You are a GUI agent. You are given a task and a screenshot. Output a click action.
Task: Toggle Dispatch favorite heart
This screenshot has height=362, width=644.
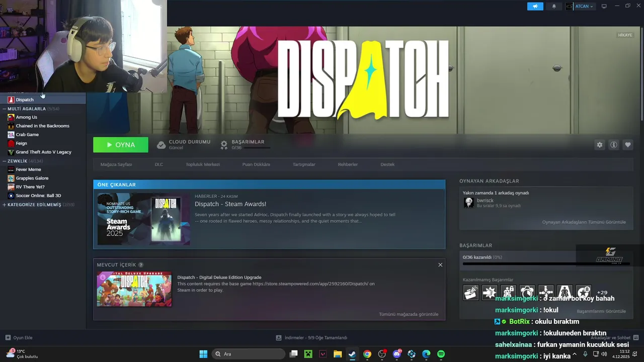coord(628,145)
